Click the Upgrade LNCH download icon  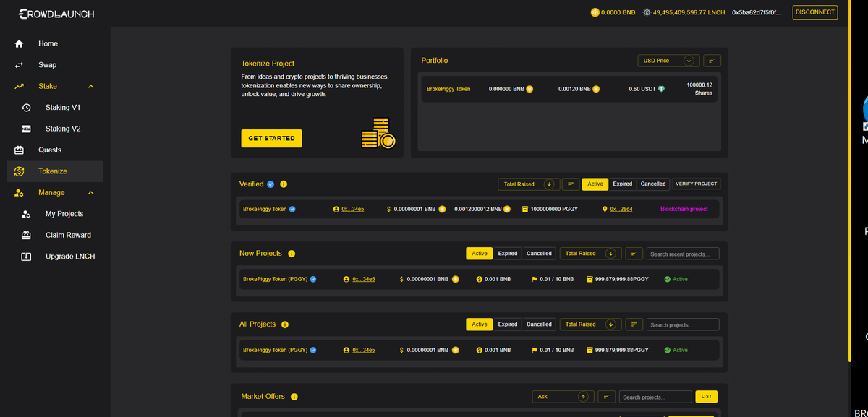tap(26, 257)
